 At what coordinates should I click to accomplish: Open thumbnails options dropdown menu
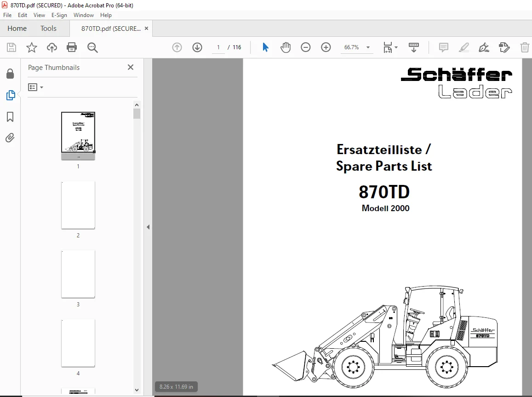[35, 87]
